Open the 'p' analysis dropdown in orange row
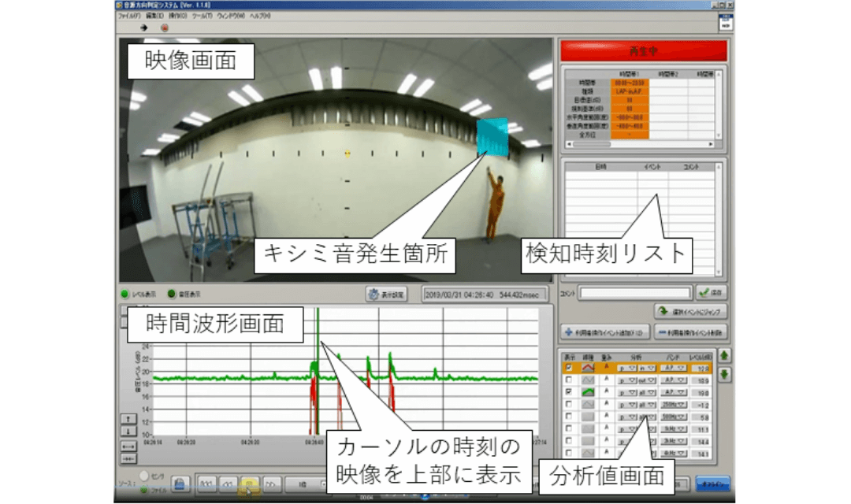 tap(627, 368)
